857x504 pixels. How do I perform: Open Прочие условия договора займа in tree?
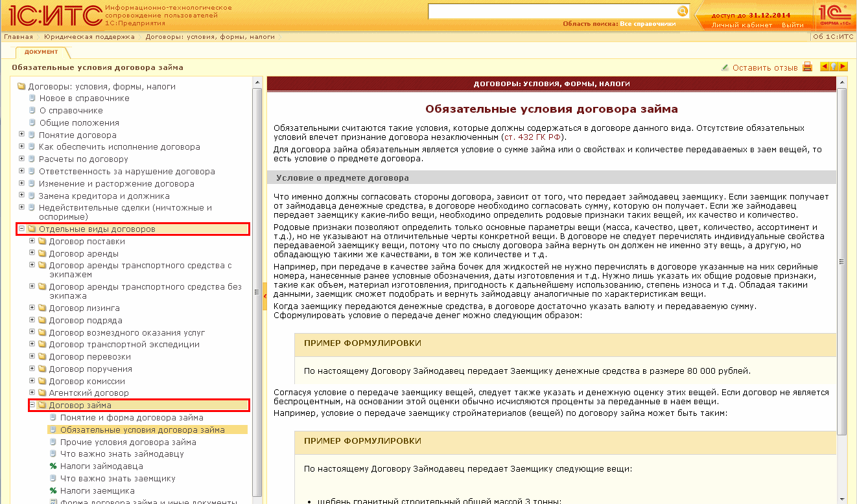tap(128, 442)
